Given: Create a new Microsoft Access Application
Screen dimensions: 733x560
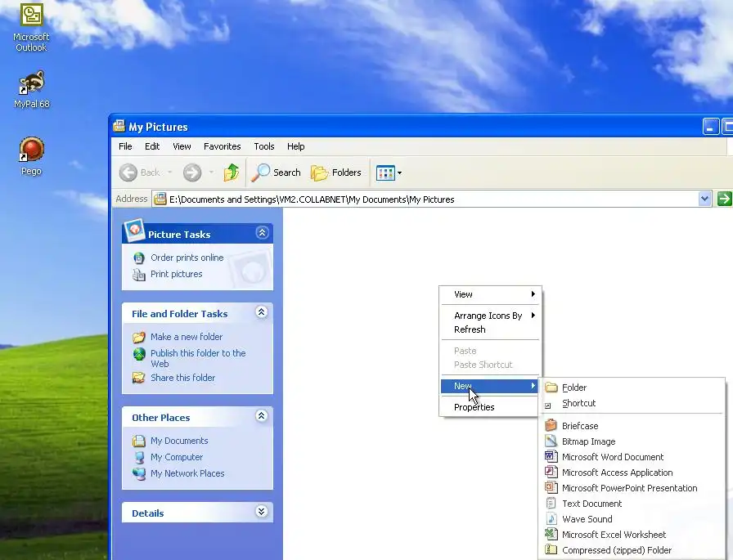Looking at the screenshot, I should click(x=632, y=473).
